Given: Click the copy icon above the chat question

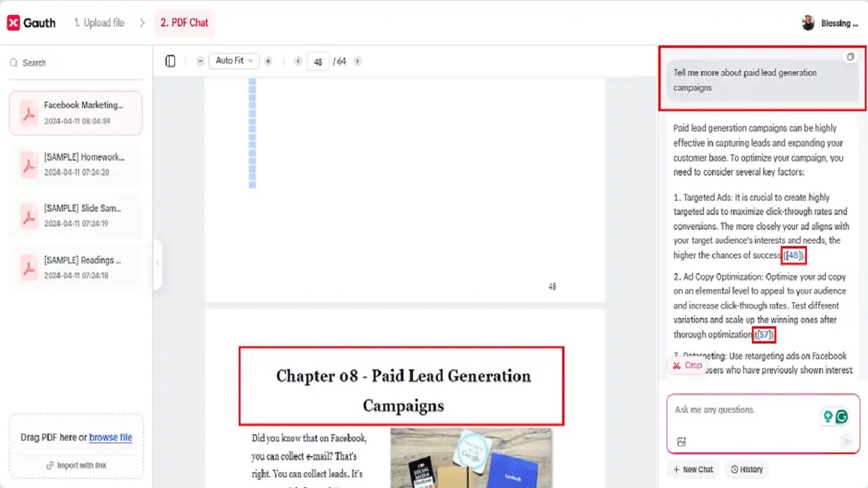Looking at the screenshot, I should 850,57.
